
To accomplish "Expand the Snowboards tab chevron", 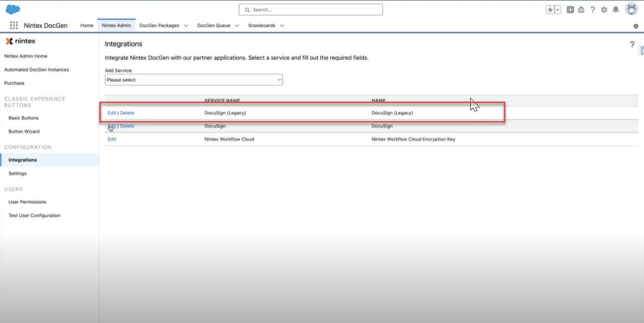I will pyautogui.click(x=282, y=26).
